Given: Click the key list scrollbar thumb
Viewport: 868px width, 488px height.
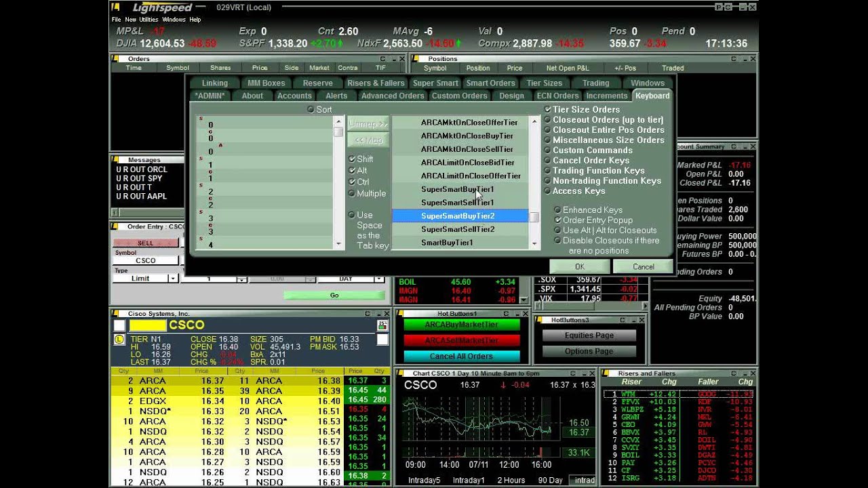Looking at the screenshot, I should [338, 132].
